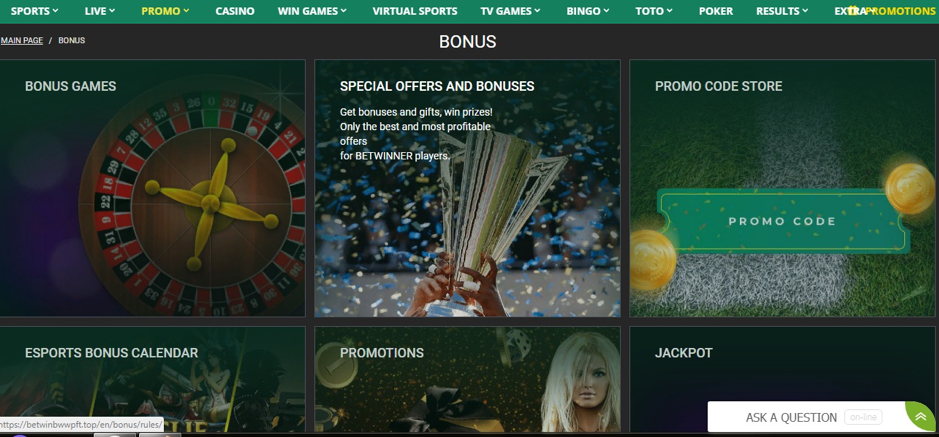Open the Esports Bonus Calendar tile
Image resolution: width=939 pixels, height=437 pixels.
(152, 379)
